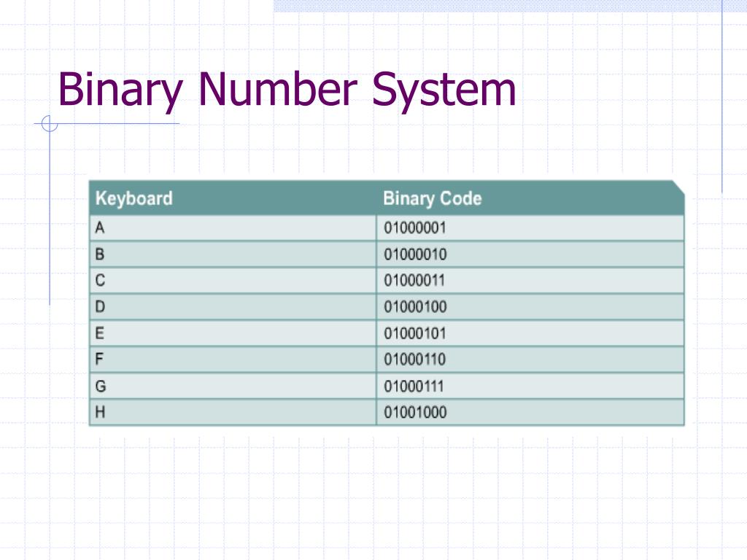
Task: Select binary code 01000010
Action: pyautogui.click(x=415, y=254)
